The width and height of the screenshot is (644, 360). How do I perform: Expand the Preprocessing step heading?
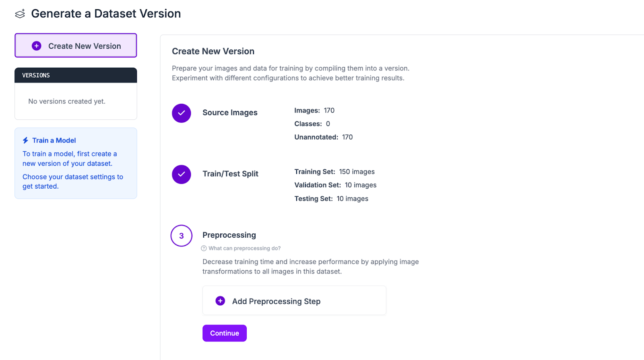pos(229,235)
